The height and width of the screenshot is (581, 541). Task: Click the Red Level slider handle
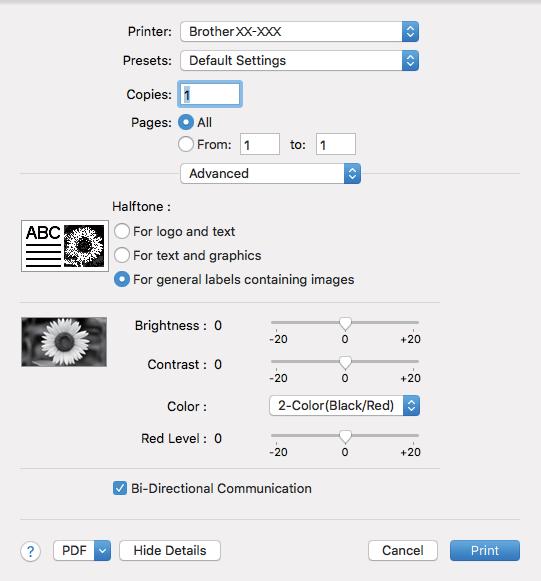pyautogui.click(x=345, y=437)
